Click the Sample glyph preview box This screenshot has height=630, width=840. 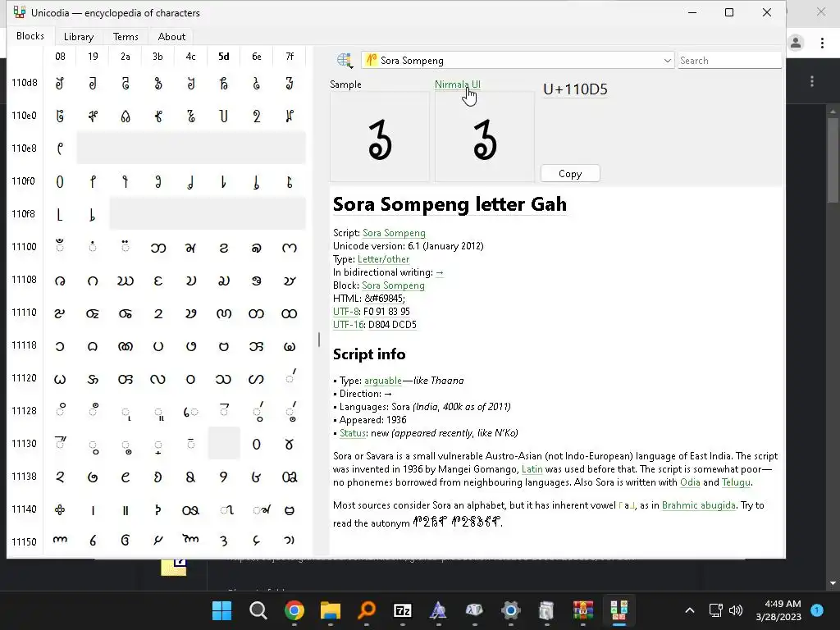pyautogui.click(x=379, y=137)
